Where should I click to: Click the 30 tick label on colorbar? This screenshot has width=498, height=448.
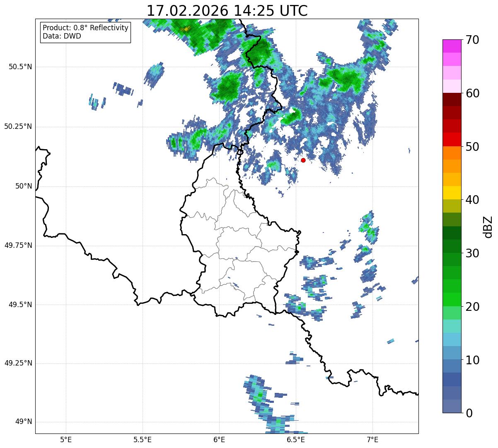[472, 253]
